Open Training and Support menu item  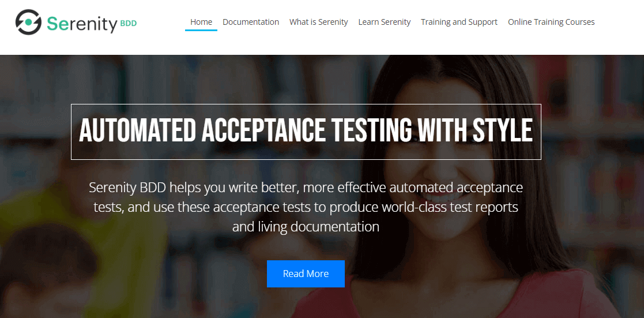(459, 22)
